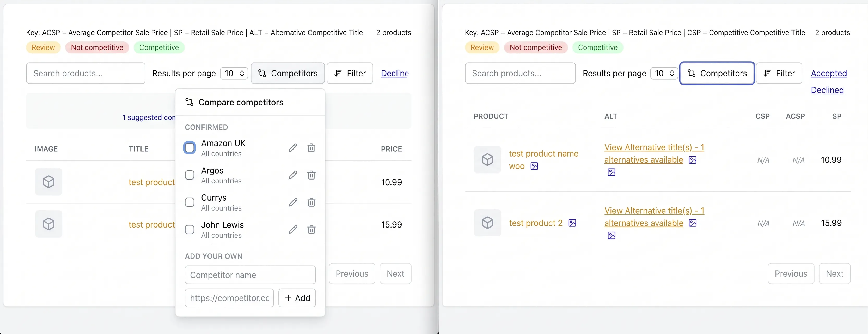Click the 'Review' badge in right window
The width and height of the screenshot is (868, 334).
tap(482, 47)
